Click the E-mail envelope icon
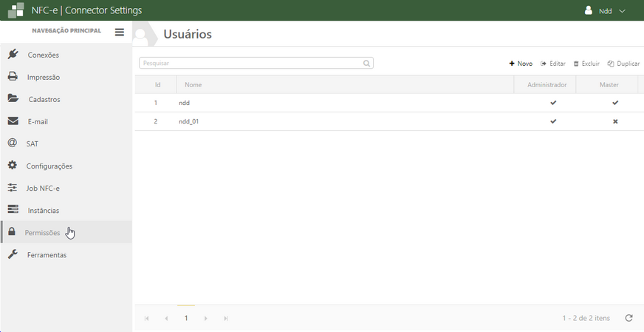The image size is (644, 332). (13, 121)
